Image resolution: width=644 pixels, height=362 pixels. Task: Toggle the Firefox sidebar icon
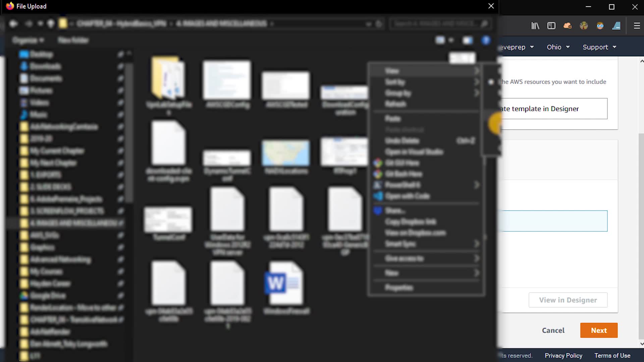pyautogui.click(x=551, y=26)
